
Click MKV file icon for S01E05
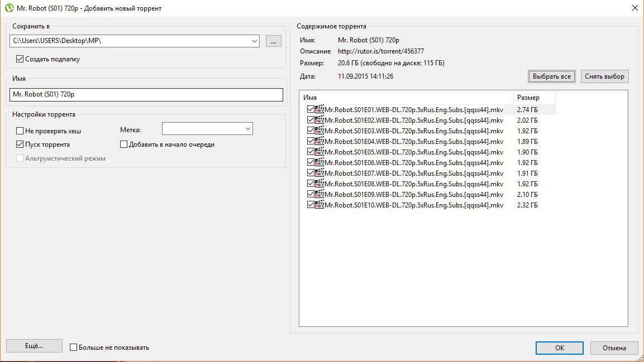pos(319,152)
